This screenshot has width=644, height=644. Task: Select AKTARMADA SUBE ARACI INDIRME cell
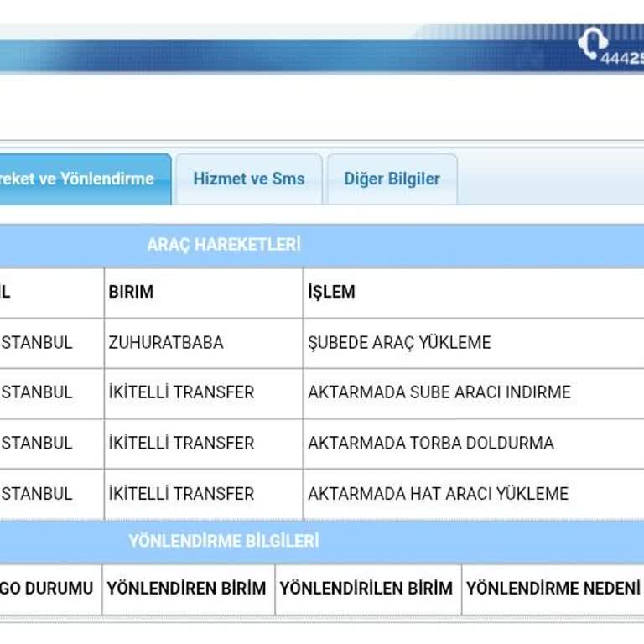[x=474, y=393]
